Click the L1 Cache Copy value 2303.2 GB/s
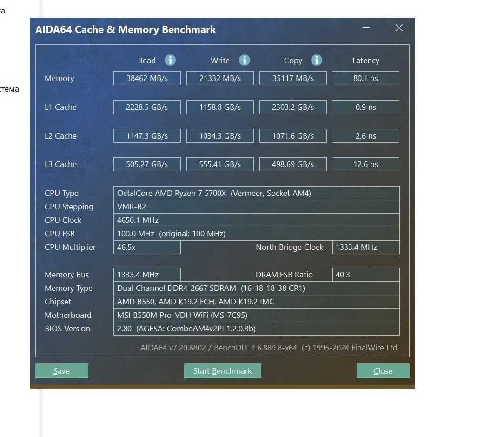The width and height of the screenshot is (504, 437). [293, 107]
